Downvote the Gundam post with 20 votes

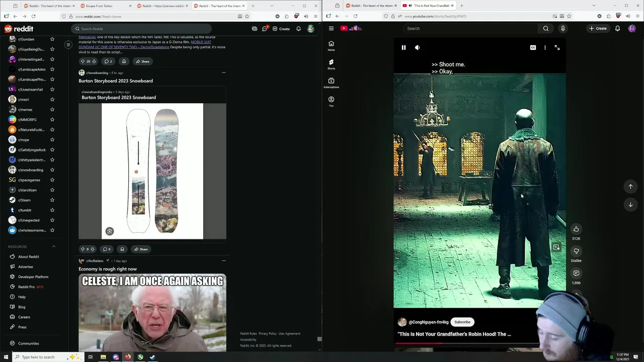tap(94, 61)
